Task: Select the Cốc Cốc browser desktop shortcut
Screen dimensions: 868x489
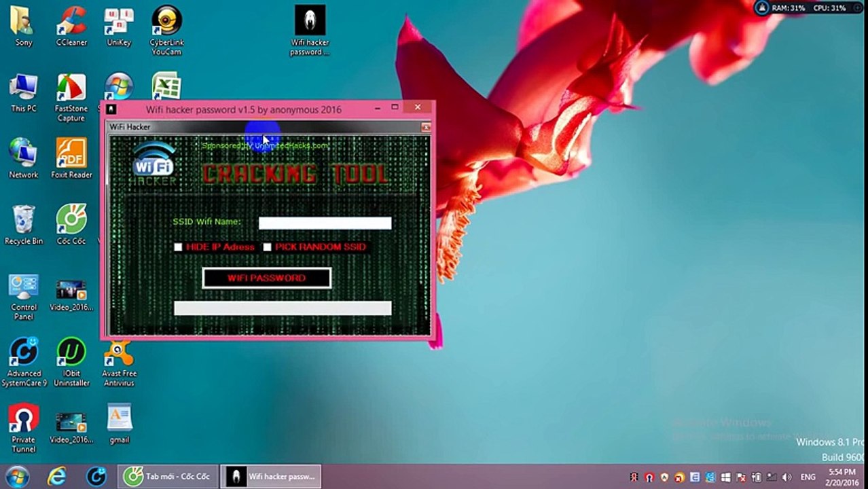Action: 71,225
